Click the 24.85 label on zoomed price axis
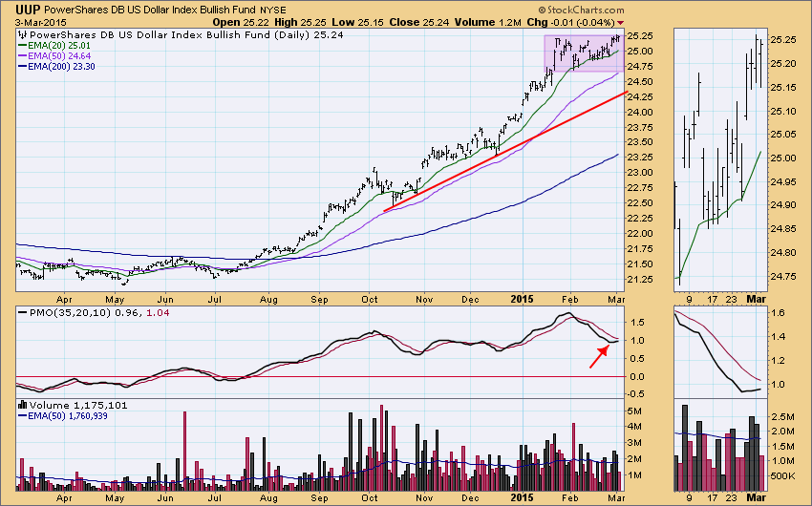Viewport: 812px width, 506px height. click(782, 229)
